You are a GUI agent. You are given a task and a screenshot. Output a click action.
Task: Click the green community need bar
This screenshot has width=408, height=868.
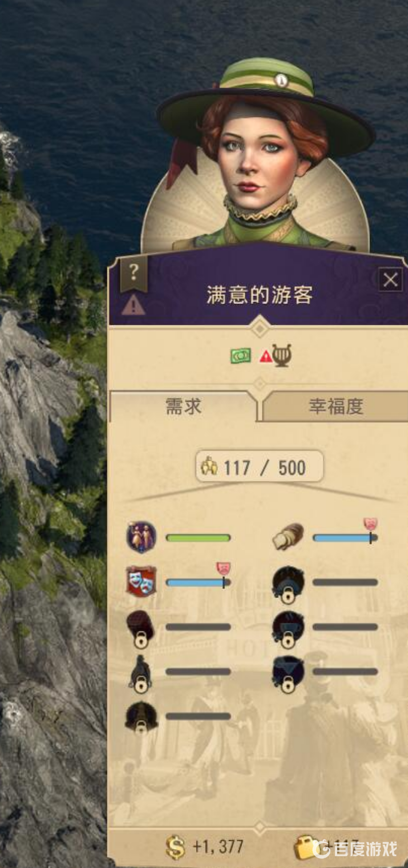click(x=198, y=538)
